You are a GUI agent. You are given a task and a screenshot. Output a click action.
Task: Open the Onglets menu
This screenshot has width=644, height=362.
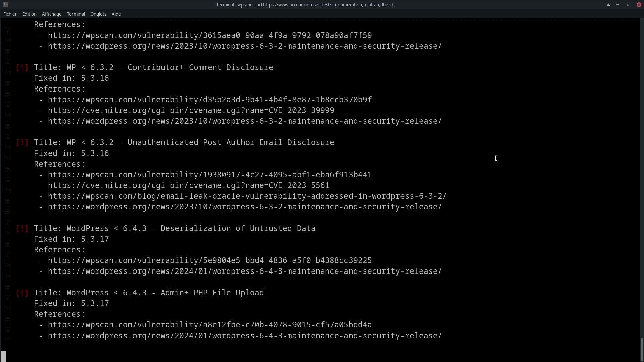click(x=98, y=14)
